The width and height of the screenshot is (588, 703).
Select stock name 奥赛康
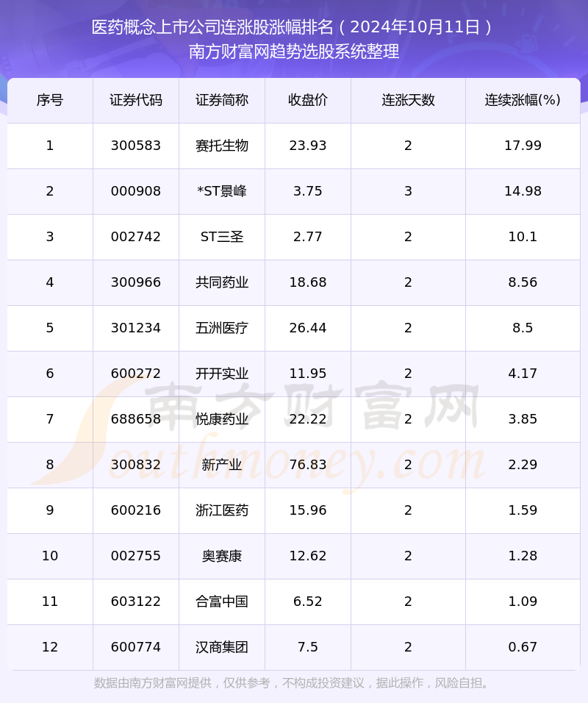click(222, 556)
